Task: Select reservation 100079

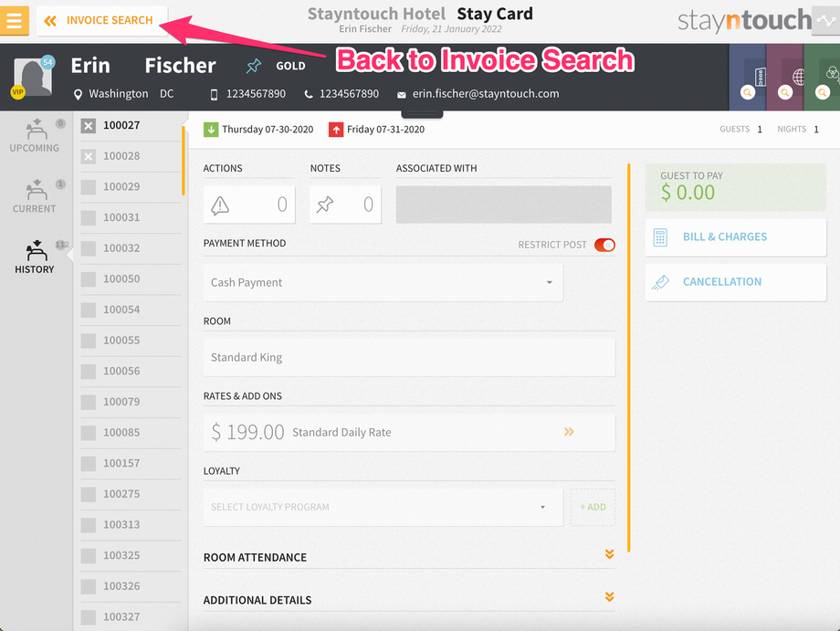Action: point(131,402)
